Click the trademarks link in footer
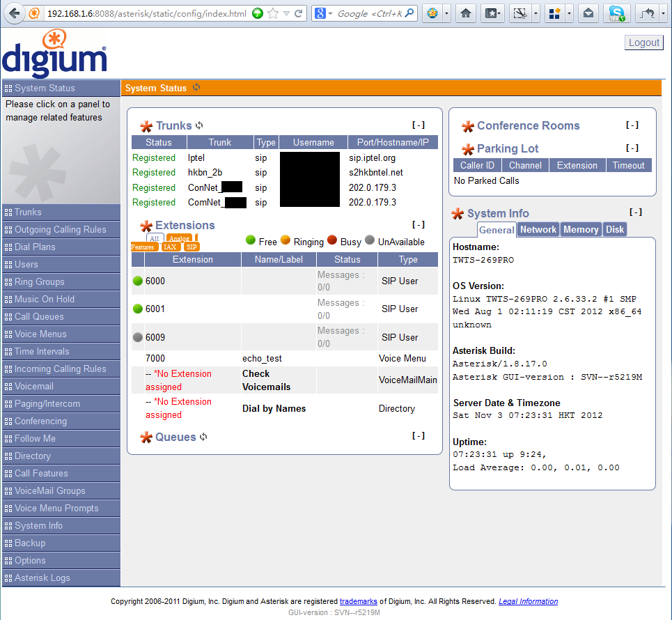 point(359,601)
